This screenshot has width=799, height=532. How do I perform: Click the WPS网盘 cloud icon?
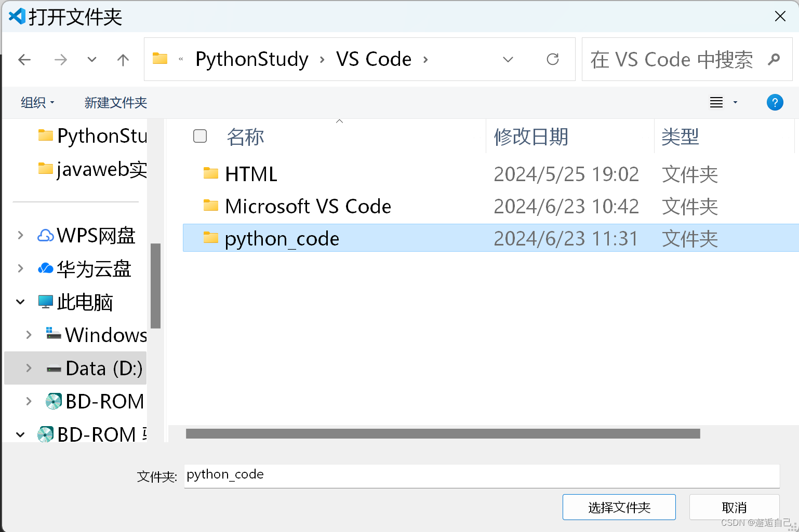click(x=46, y=236)
